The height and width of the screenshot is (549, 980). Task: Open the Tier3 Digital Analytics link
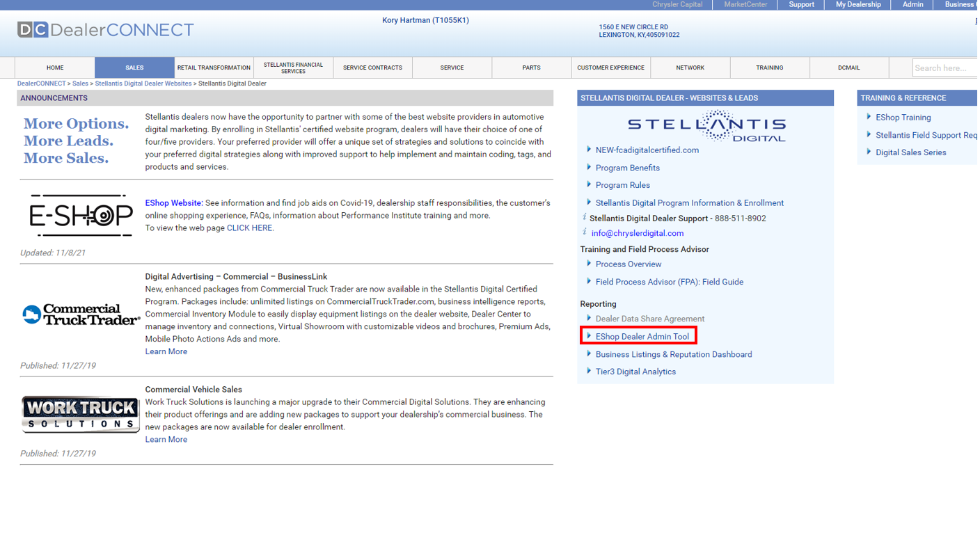635,372
